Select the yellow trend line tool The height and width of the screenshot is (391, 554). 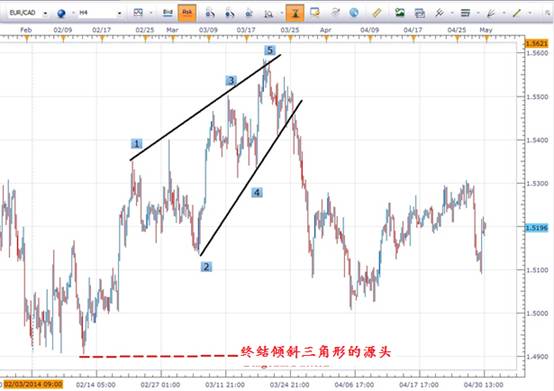(x=517, y=13)
